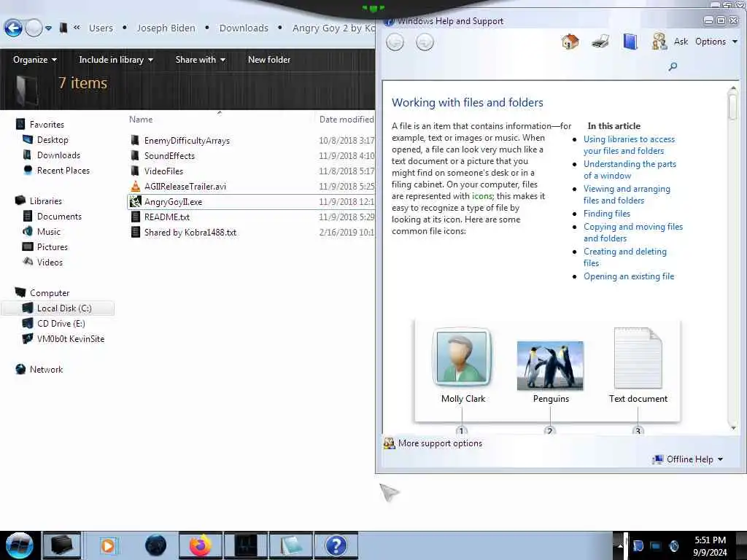The image size is (747, 560).
Task: Click the green 'icons' glossary link
Action: click(x=481, y=196)
